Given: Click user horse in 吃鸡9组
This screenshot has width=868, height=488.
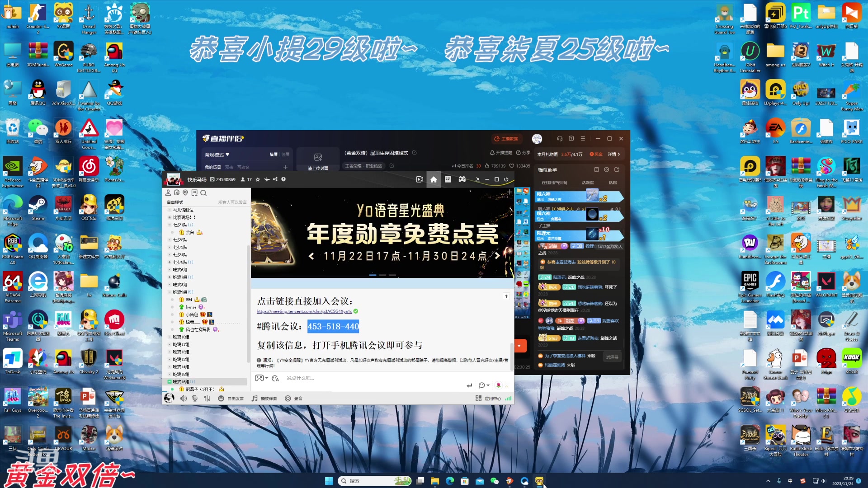Looking at the screenshot, I should point(191,307).
